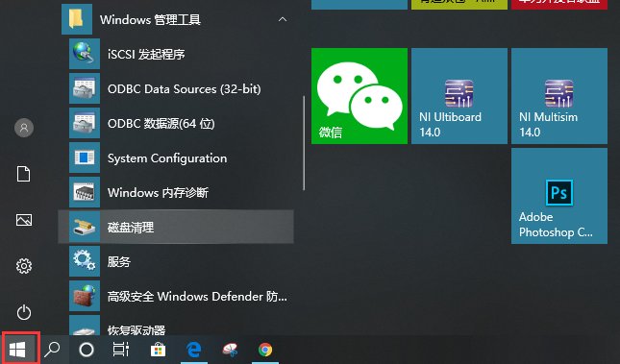Viewport: 620px width, 364px height.
Task: Open 高级安全 Windows Defender firewall icon
Action: tap(85, 296)
